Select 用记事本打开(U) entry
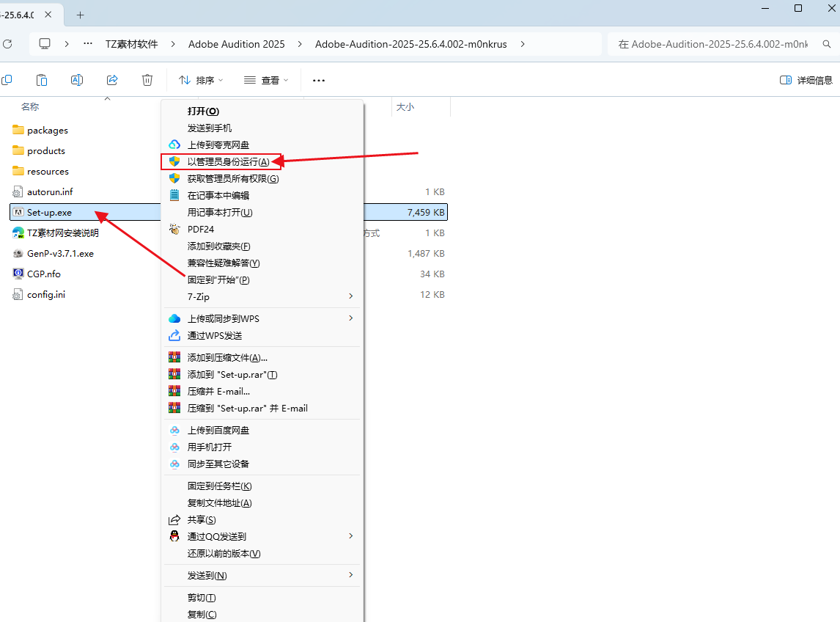The height and width of the screenshot is (622, 840). click(262, 212)
